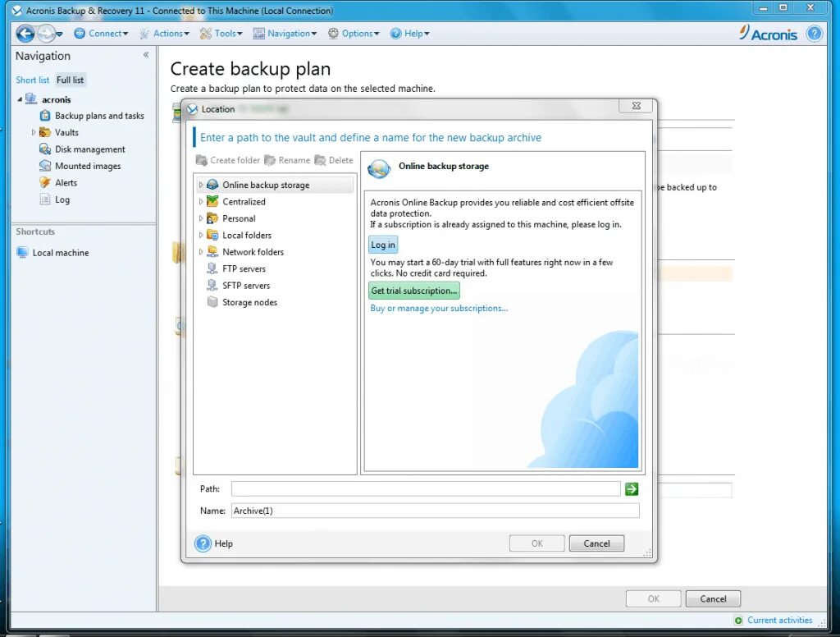Click the Network folders icon
The image size is (840, 637).
[x=212, y=251]
